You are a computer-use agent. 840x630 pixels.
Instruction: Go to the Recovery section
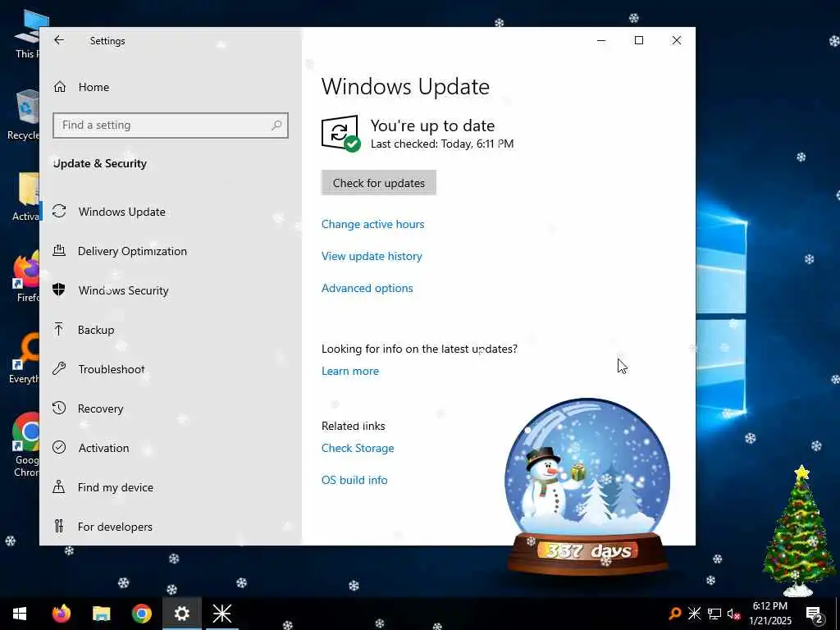coord(101,409)
